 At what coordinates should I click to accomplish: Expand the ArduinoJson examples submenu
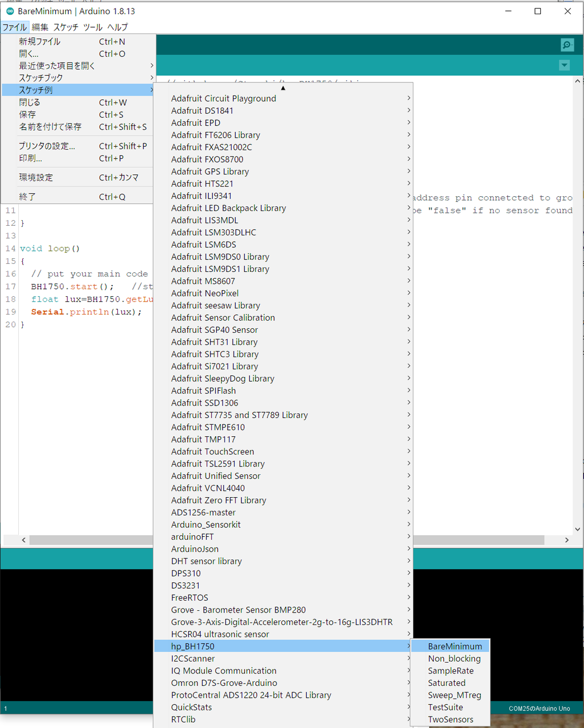click(195, 549)
